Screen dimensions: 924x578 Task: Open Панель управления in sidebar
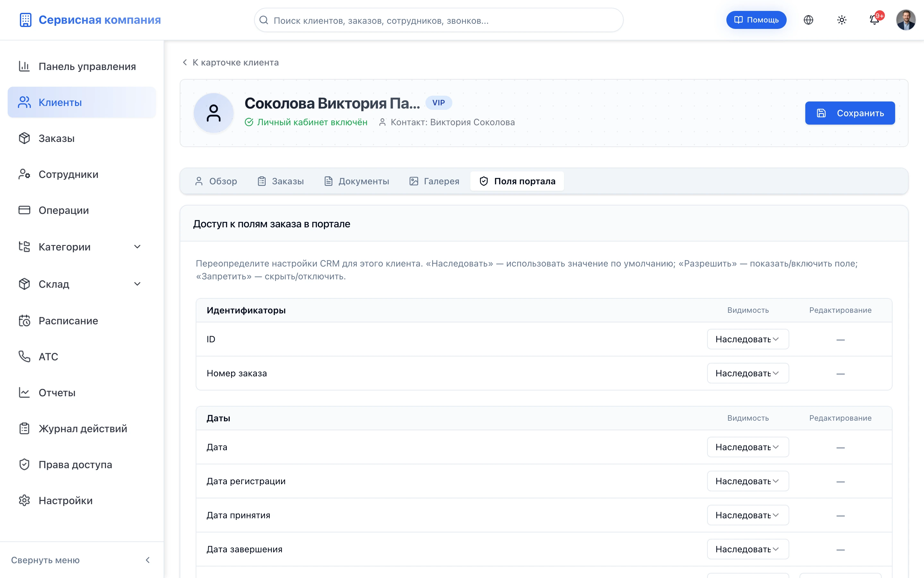82,66
